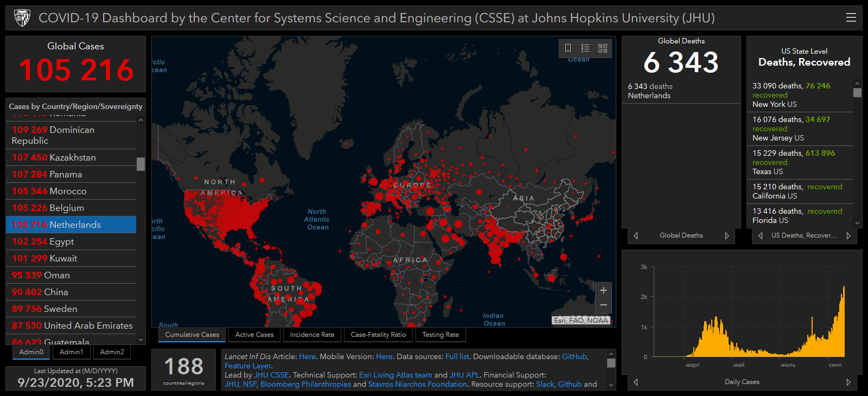The width and height of the screenshot is (868, 396).
Task: Show the map legend list icon
Action: (585, 48)
